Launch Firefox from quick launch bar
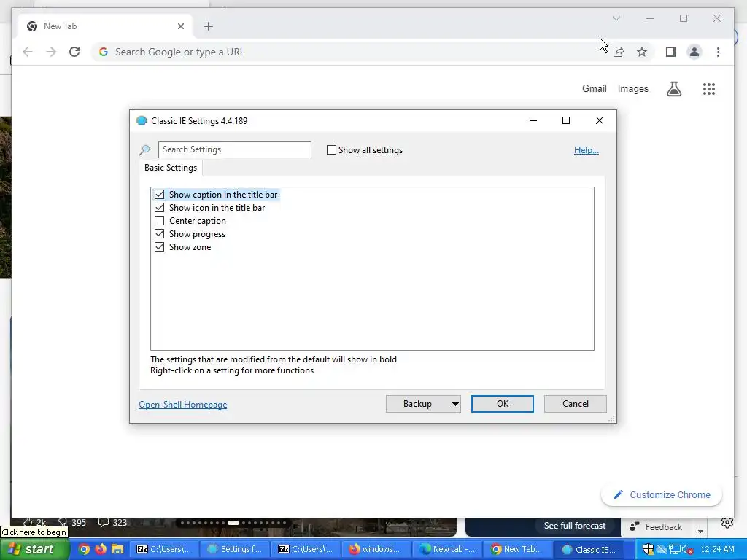 coord(101,549)
